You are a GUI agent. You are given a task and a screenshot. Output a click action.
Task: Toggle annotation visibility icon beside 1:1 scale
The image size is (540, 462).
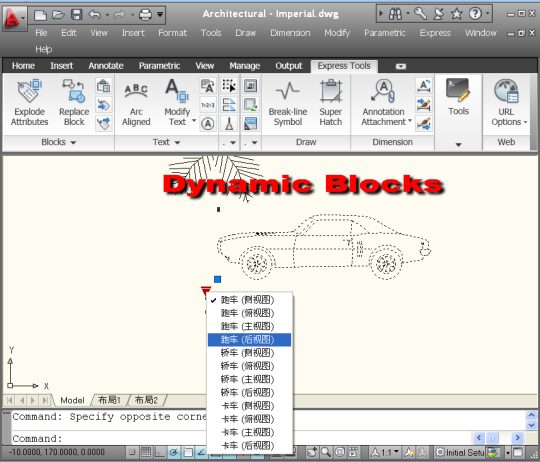point(410,452)
